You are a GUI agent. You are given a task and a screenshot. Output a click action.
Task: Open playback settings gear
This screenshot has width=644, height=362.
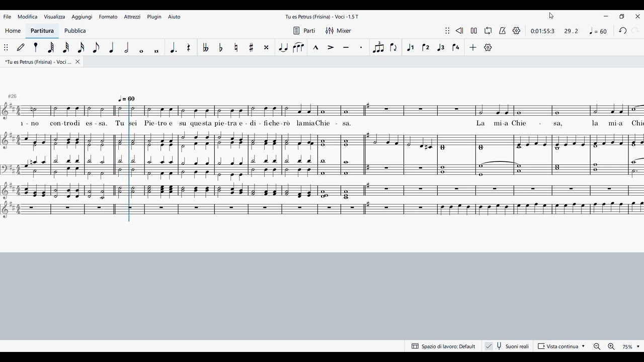pos(516,31)
